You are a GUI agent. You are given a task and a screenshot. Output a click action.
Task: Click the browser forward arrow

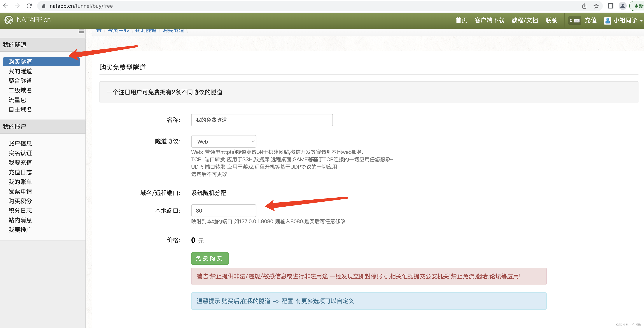point(17,6)
